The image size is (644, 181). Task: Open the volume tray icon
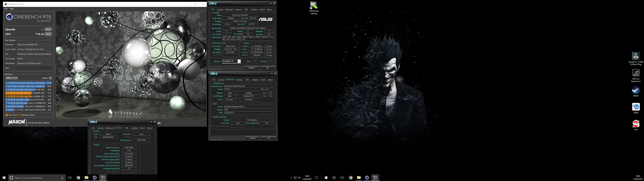299,178
